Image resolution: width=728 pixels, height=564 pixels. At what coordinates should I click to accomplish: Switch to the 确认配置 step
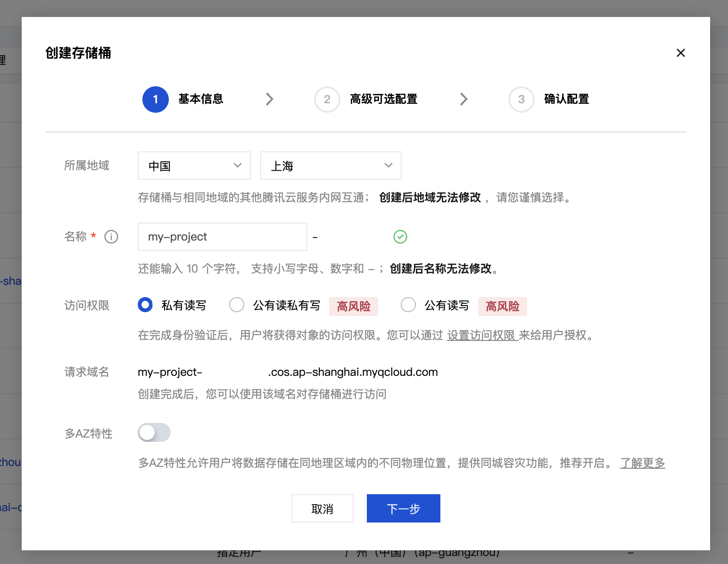click(566, 99)
